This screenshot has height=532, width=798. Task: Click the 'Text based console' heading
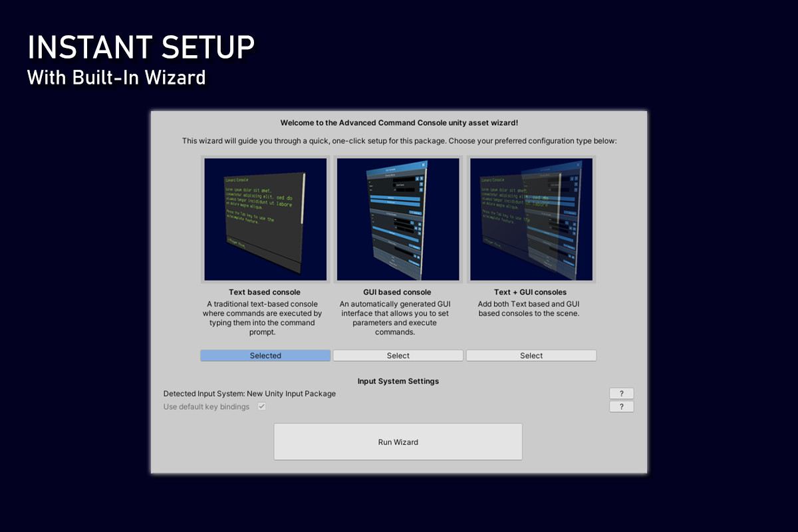265,292
